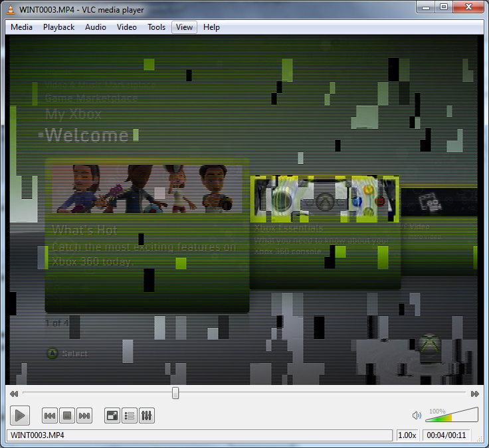Image resolution: width=489 pixels, height=448 pixels.
Task: Click the window resize grip corner
Action: 480,439
